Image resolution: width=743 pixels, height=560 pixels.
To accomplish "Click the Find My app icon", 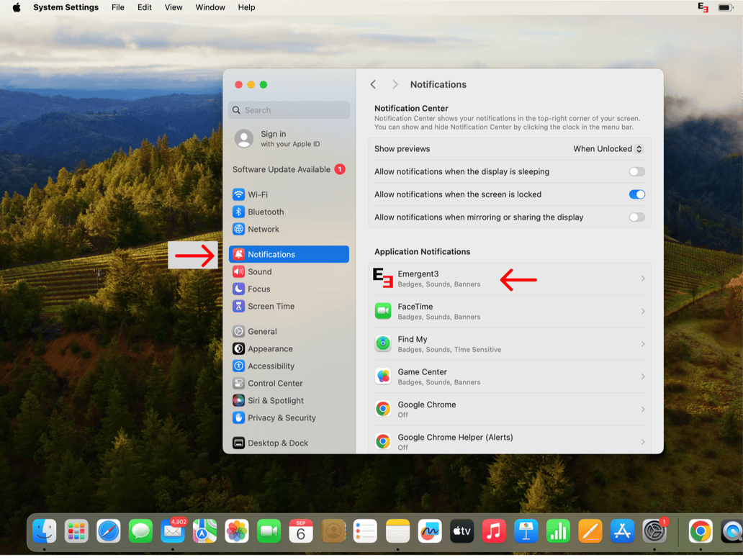I will click(x=382, y=343).
